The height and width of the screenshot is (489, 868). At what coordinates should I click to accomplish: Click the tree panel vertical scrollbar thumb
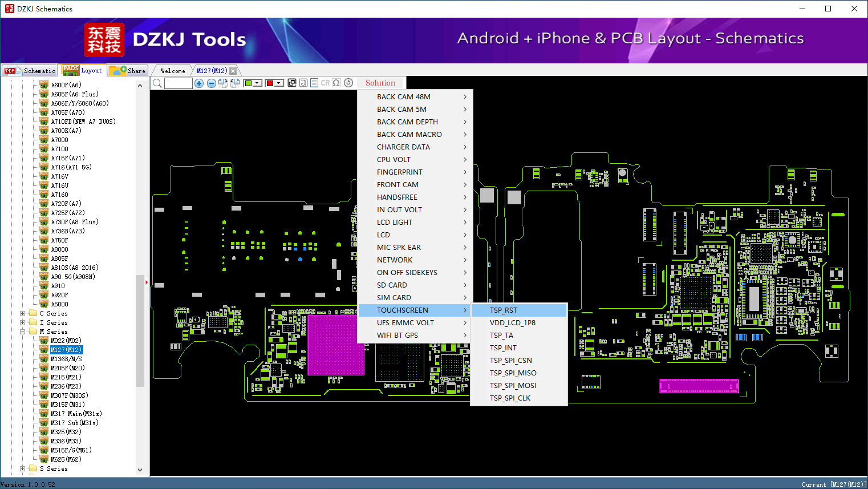140,331
